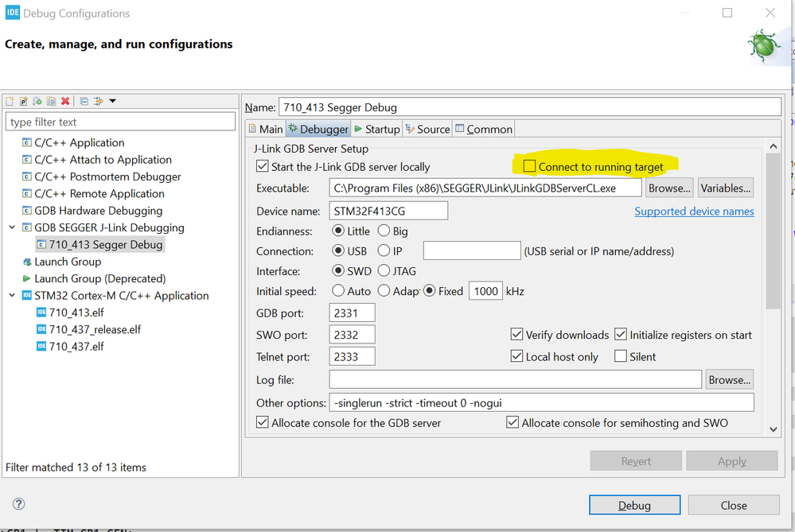The width and height of the screenshot is (795, 532).
Task: Toggle Initialize registers on start
Action: coord(621,335)
